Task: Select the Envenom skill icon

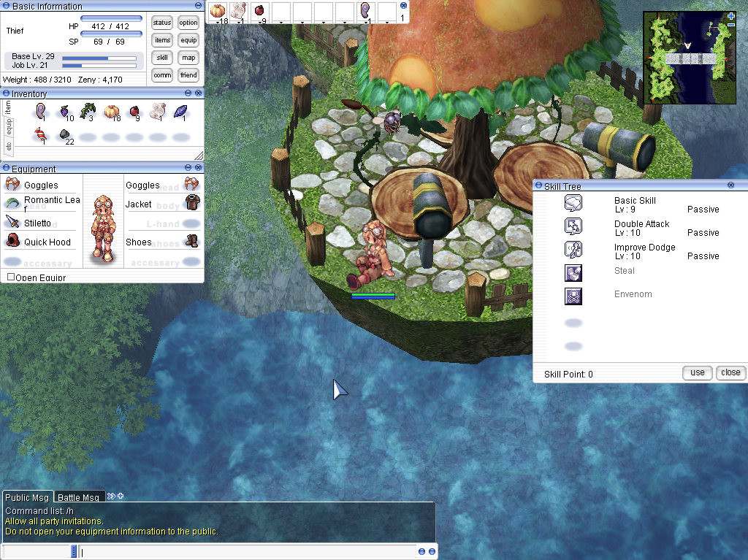Action: pyautogui.click(x=573, y=296)
